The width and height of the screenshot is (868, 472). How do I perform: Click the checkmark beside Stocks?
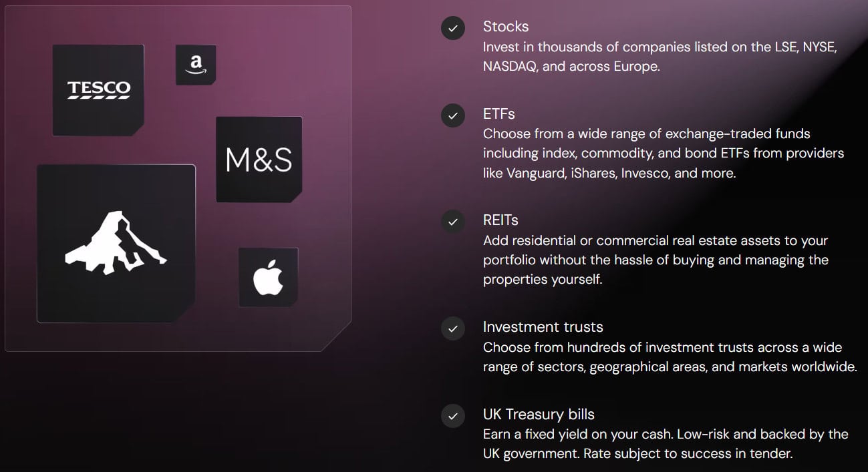pyautogui.click(x=453, y=28)
